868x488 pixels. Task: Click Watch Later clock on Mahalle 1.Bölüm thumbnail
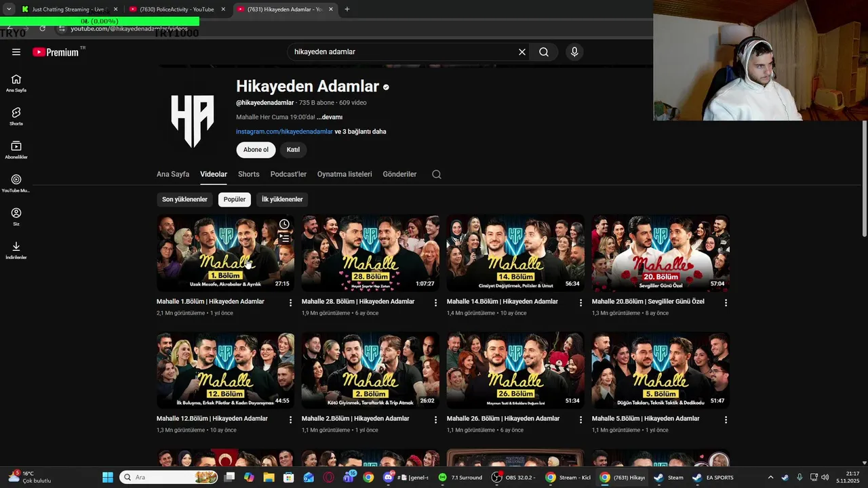click(x=285, y=224)
